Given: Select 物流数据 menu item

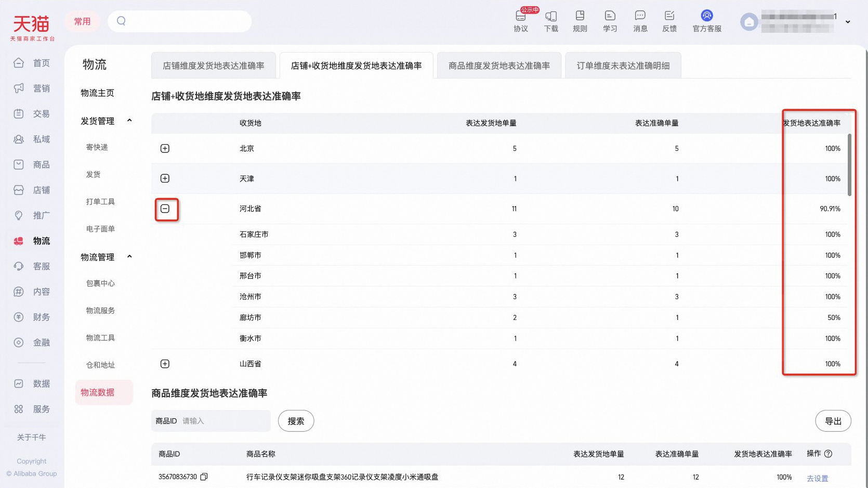Looking at the screenshot, I should click(x=104, y=392).
